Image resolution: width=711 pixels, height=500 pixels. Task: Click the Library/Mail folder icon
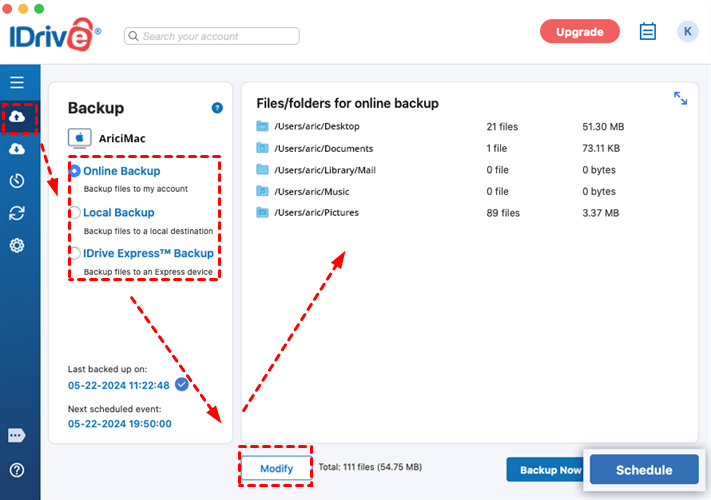tap(262, 170)
